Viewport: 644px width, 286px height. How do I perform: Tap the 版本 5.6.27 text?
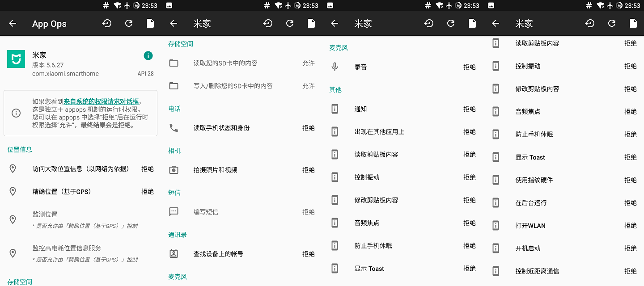[48, 65]
